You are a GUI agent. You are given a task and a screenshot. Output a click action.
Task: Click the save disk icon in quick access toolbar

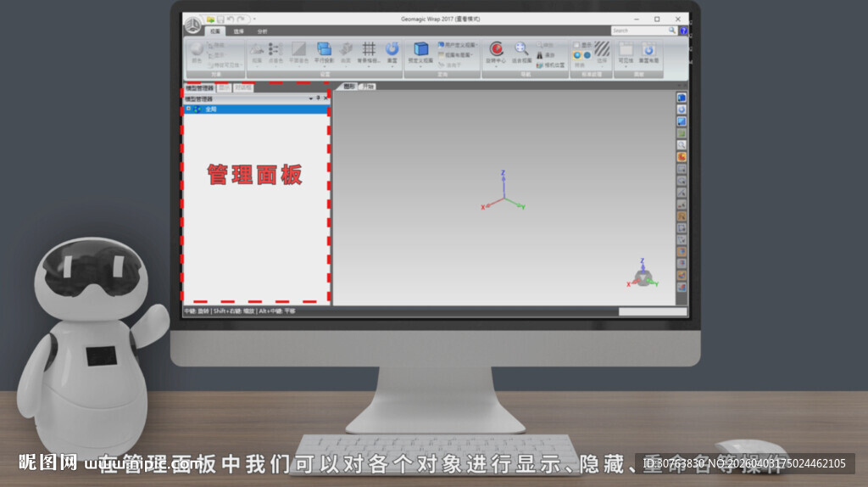coord(220,20)
